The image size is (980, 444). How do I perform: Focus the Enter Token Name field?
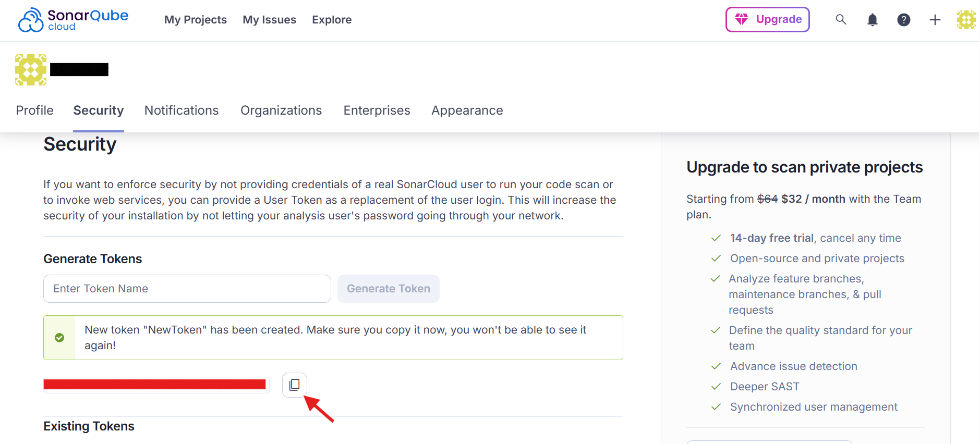coord(187,289)
